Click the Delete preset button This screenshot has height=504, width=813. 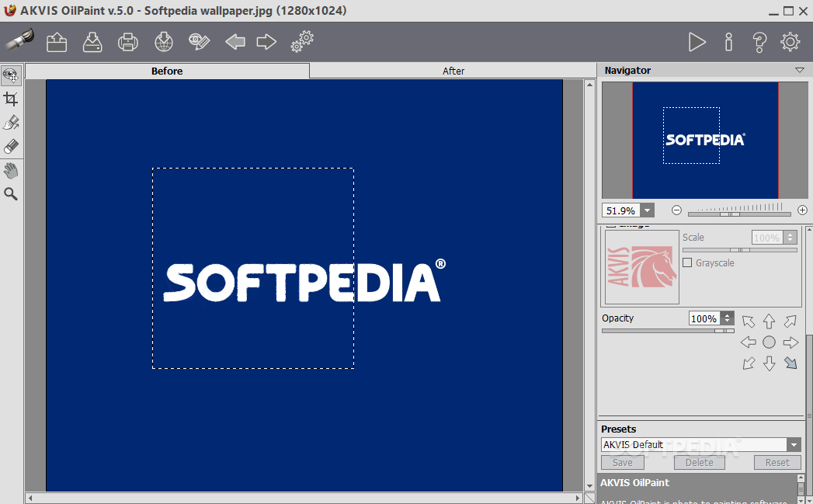699,463
